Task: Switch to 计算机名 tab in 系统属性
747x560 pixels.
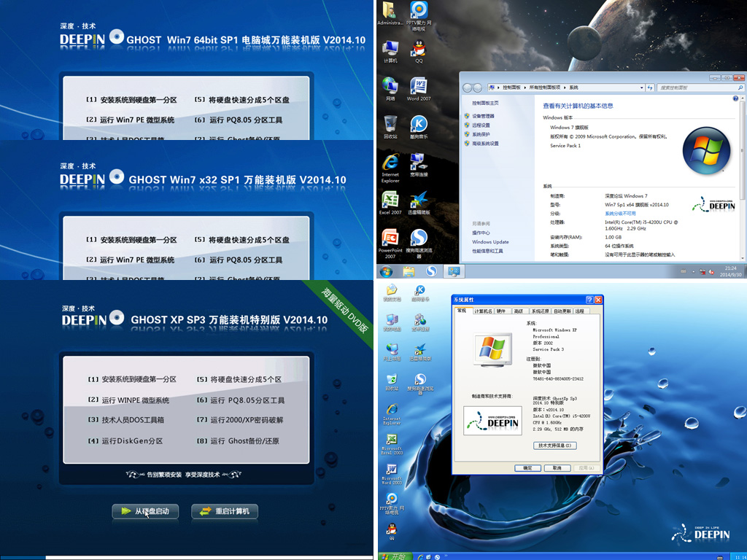Action: 483,311
